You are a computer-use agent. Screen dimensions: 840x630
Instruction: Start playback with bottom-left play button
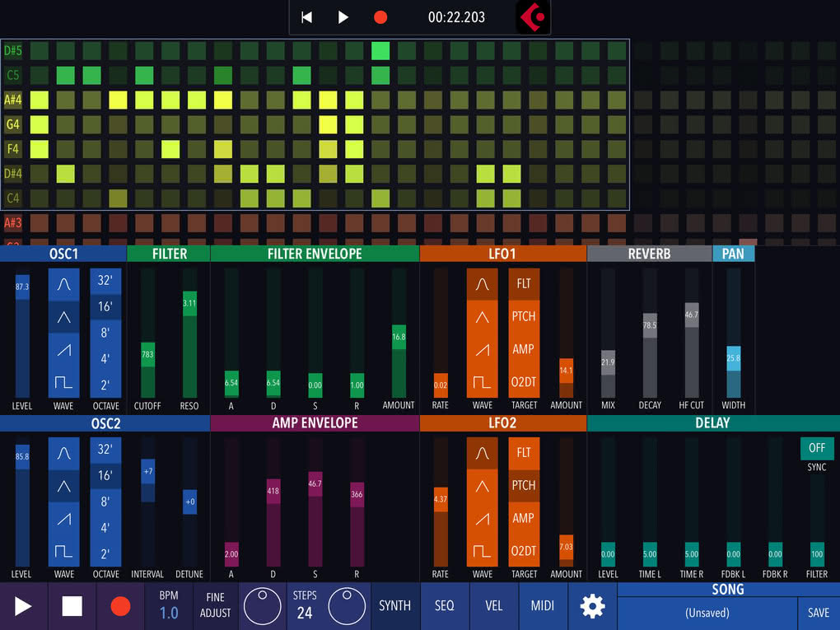pos(23,606)
